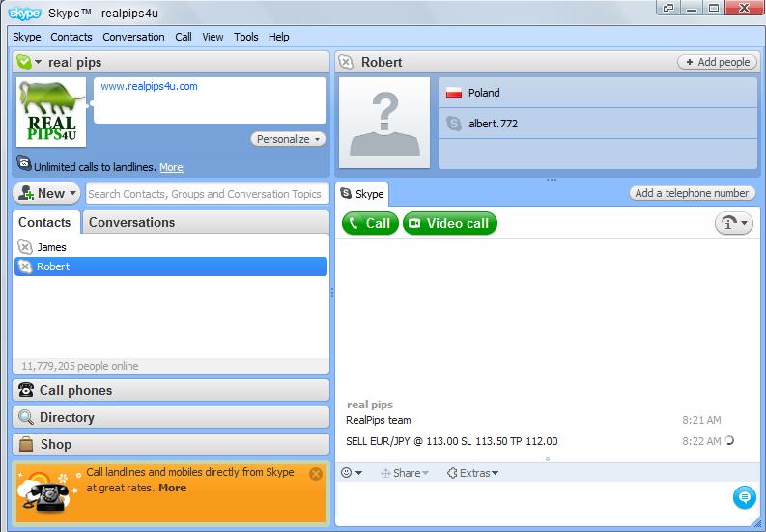Click the shopping bag icon on Shop
The width and height of the screenshot is (766, 532).
26,444
